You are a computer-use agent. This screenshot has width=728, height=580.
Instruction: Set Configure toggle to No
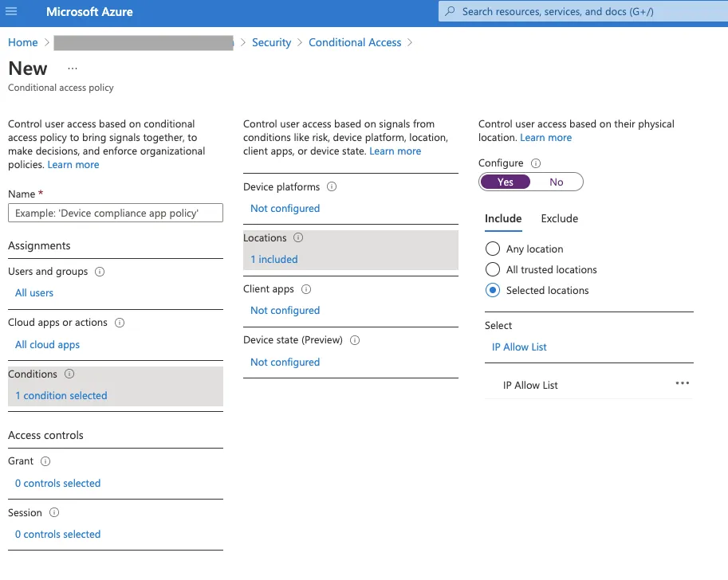pos(557,182)
